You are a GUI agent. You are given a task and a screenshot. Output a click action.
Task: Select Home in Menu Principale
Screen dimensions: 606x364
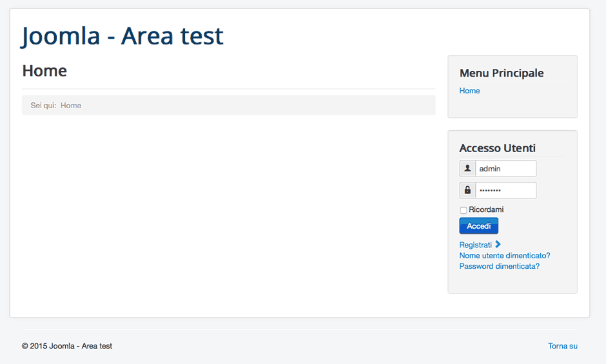(x=469, y=91)
